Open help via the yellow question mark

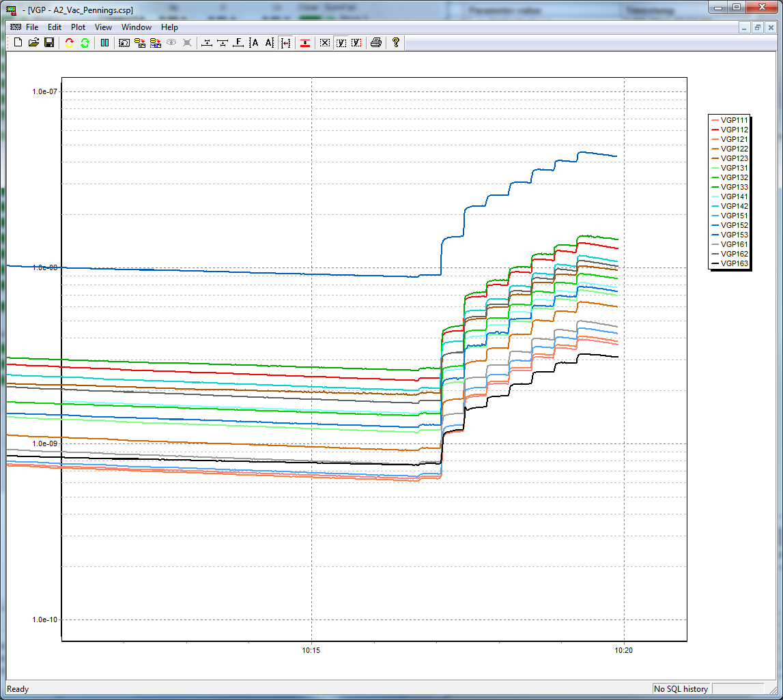(x=395, y=42)
